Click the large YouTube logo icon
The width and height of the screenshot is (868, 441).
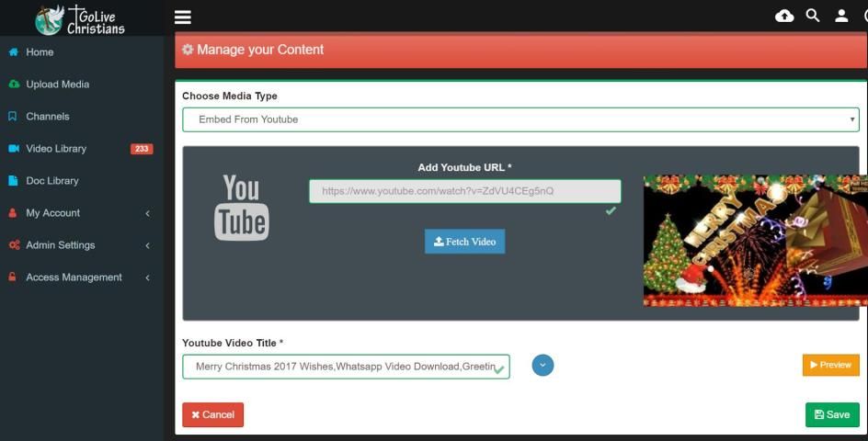click(242, 208)
